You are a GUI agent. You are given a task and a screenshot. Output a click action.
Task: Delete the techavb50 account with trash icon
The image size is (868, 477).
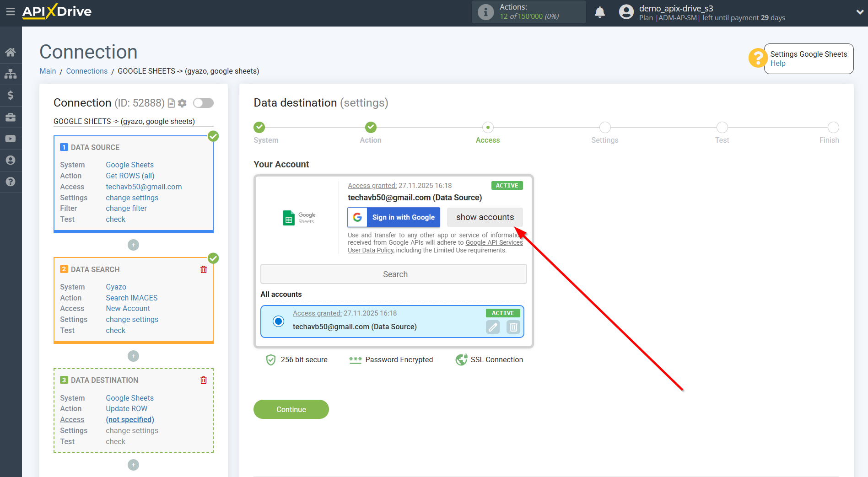point(513,327)
